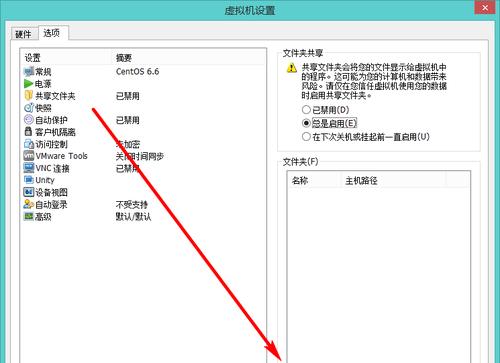Screen dimensions: 500x363
Task: Select the 已禁用(D) radio button
Action: (x=306, y=110)
